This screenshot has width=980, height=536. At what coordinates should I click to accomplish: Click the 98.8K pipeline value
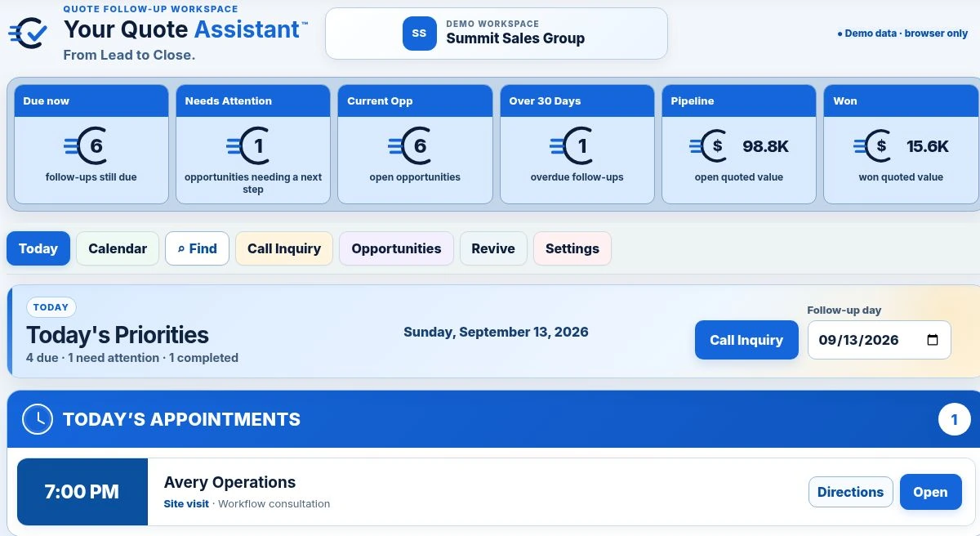[766, 146]
